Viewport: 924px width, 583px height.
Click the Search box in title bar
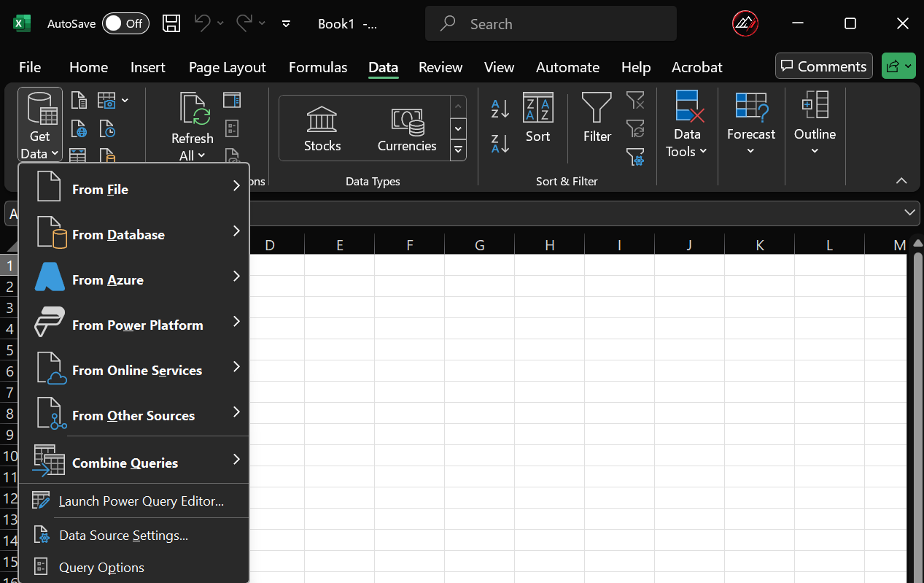click(x=551, y=24)
